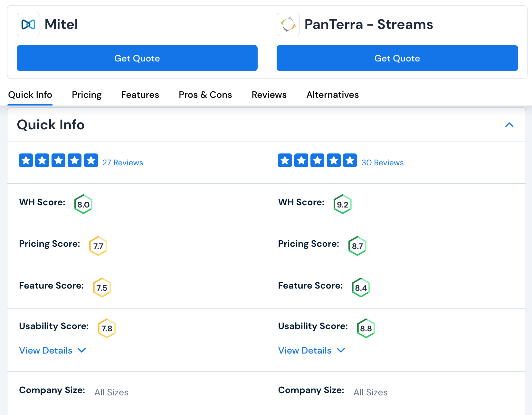This screenshot has width=532, height=415.
Task: Expand PanTerra's View Details dropdown
Action: (312, 350)
